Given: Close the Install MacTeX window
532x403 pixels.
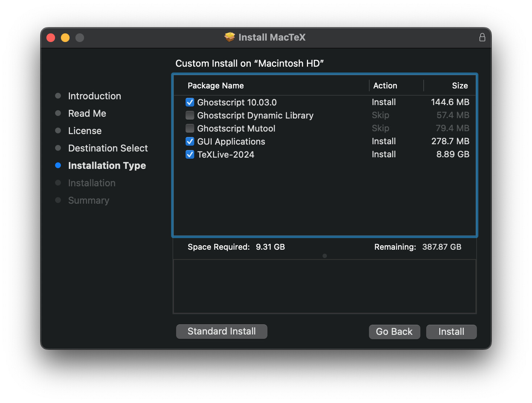Looking at the screenshot, I should point(51,38).
